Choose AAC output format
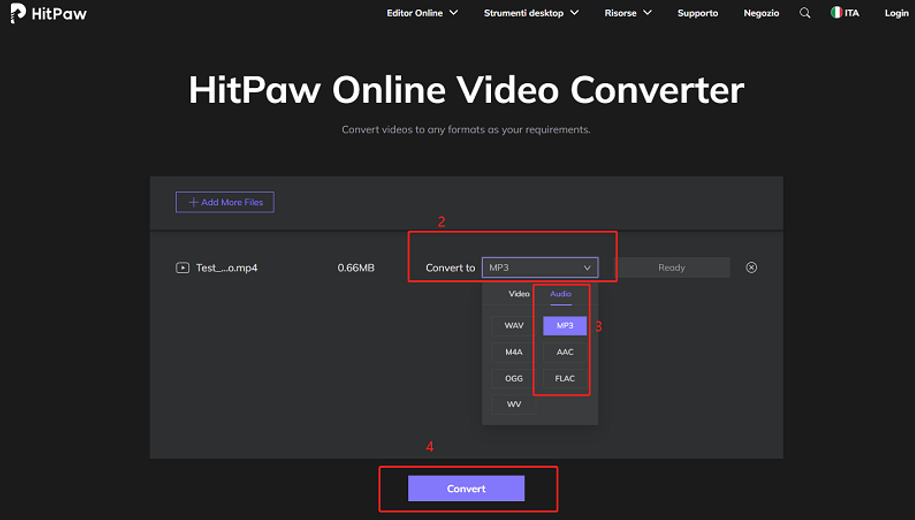The width and height of the screenshot is (915, 520). (x=565, y=352)
